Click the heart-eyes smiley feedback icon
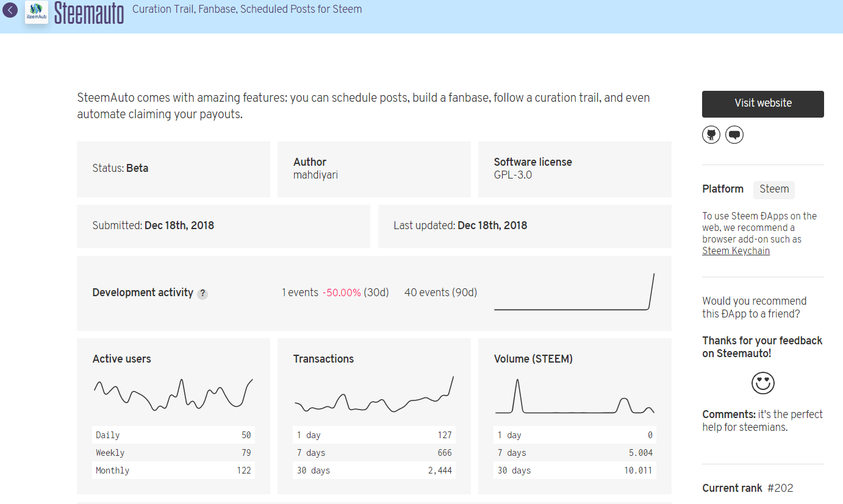The image size is (843, 504). [x=762, y=383]
